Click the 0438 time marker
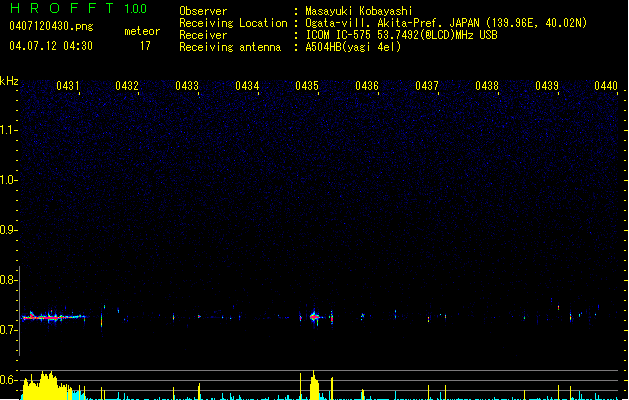 (487, 86)
